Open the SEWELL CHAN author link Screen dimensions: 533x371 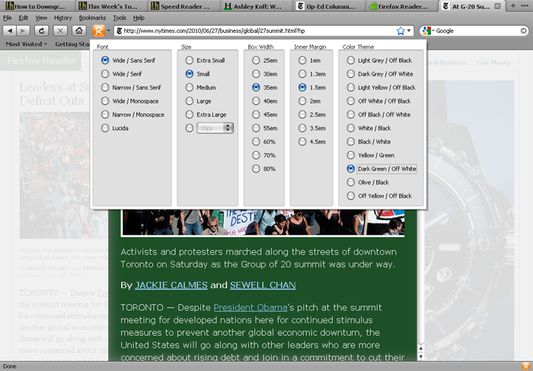pyautogui.click(x=263, y=285)
